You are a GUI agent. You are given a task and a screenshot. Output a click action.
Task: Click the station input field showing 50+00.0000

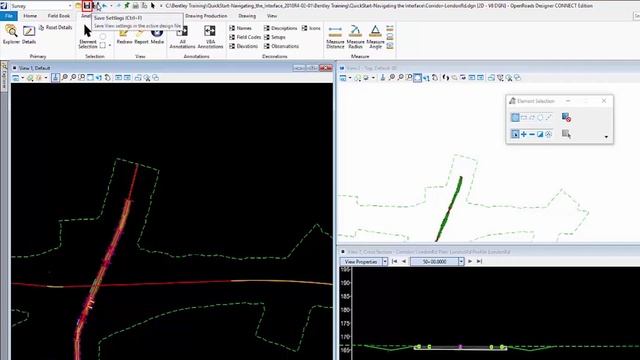(434, 262)
